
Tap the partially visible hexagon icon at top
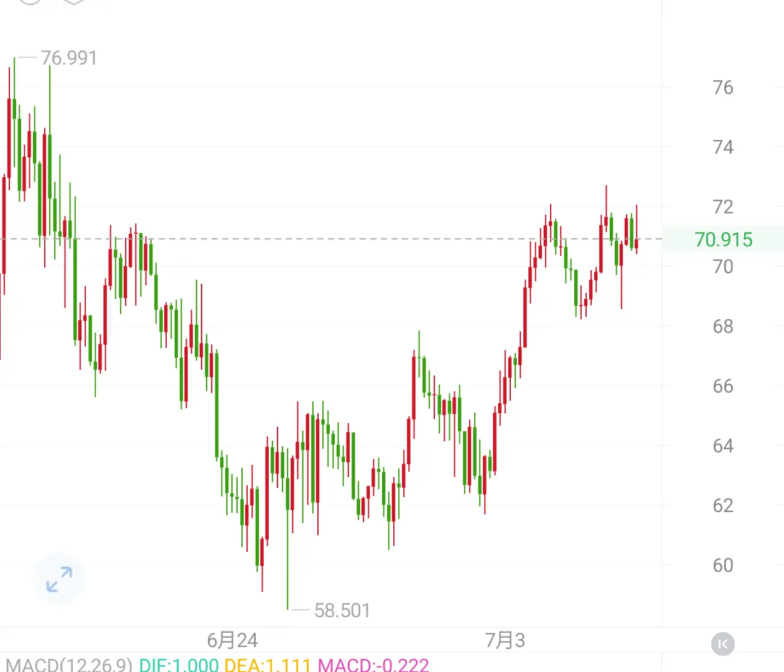click(73, 2)
